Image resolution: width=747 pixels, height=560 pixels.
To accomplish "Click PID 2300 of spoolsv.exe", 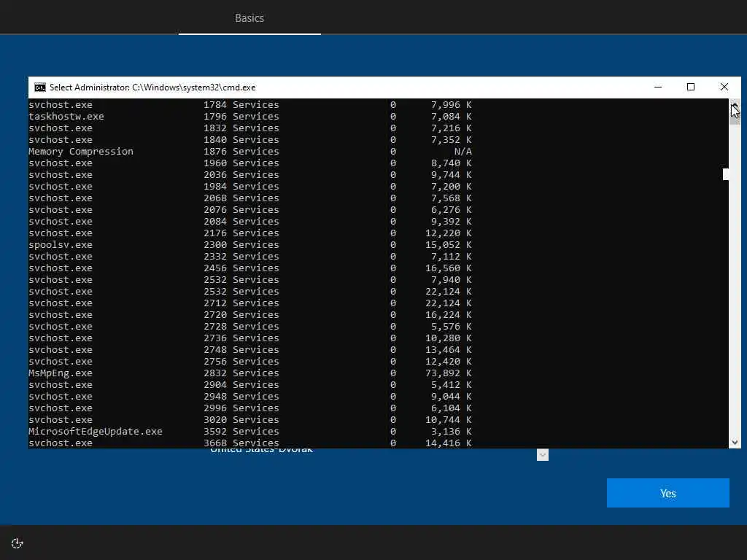I will coord(215,245).
